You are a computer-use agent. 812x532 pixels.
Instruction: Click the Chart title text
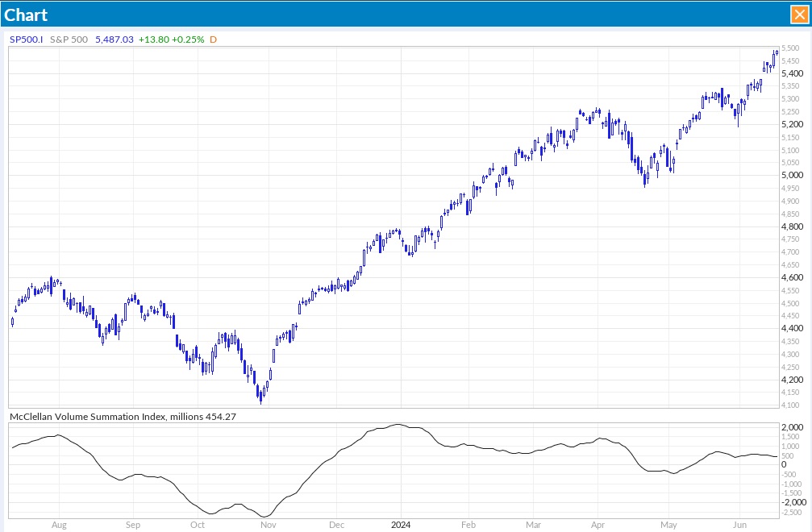coord(27,15)
